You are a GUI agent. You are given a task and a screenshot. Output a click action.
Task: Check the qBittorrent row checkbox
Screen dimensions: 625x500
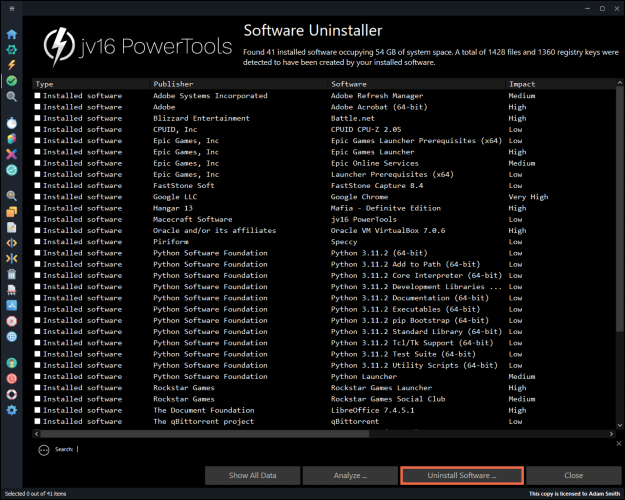37,421
